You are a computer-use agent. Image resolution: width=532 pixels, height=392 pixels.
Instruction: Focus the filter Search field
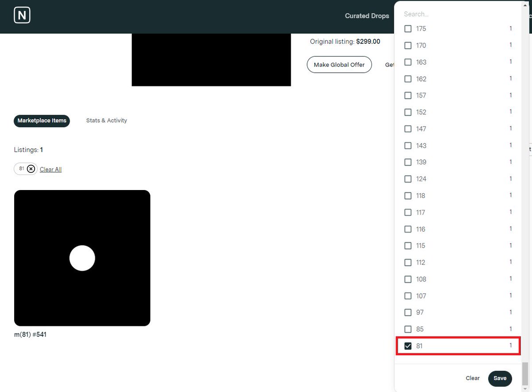pyautogui.click(x=457, y=14)
